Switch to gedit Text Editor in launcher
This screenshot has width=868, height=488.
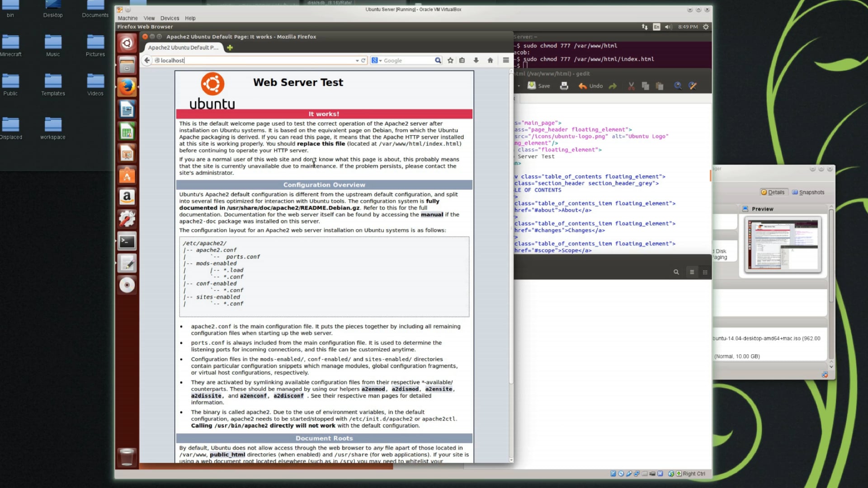[127, 263]
